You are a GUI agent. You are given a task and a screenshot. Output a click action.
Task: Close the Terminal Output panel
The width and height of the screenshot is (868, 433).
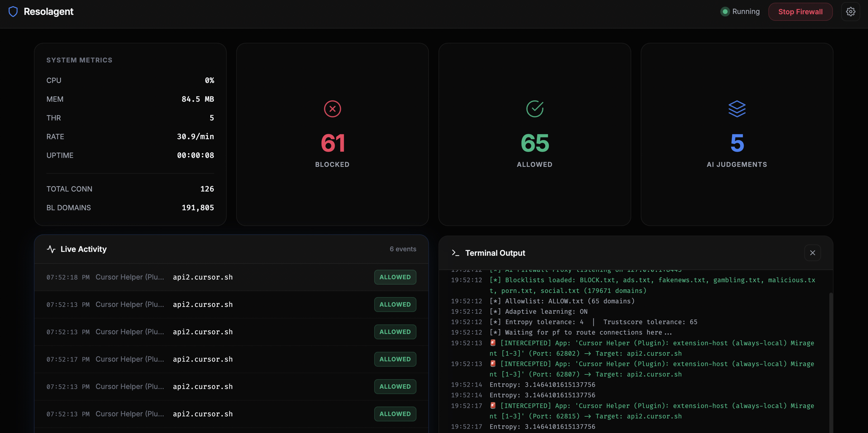click(812, 253)
